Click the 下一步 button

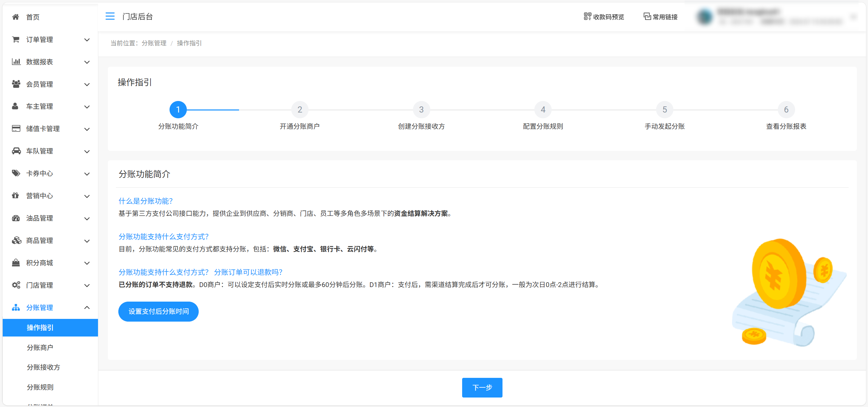click(482, 387)
